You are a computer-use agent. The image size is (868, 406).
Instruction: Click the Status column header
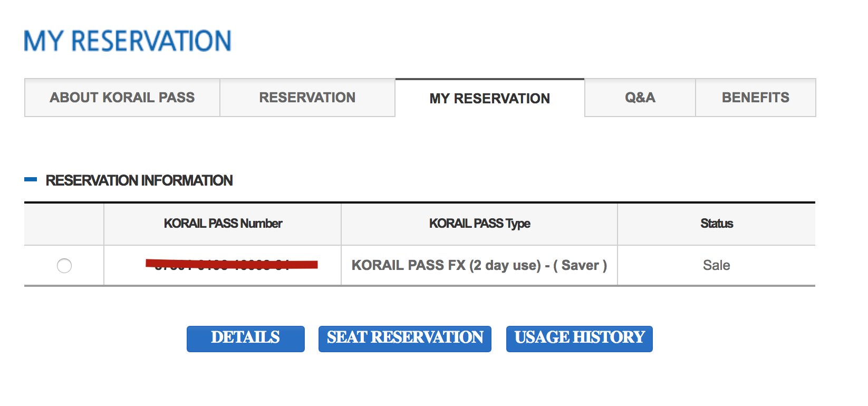(x=716, y=224)
